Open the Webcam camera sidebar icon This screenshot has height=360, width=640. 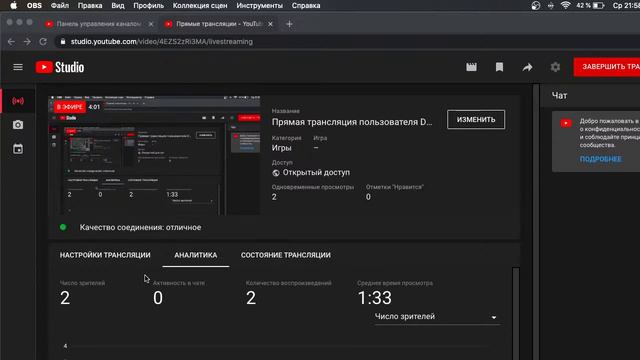[x=18, y=125]
